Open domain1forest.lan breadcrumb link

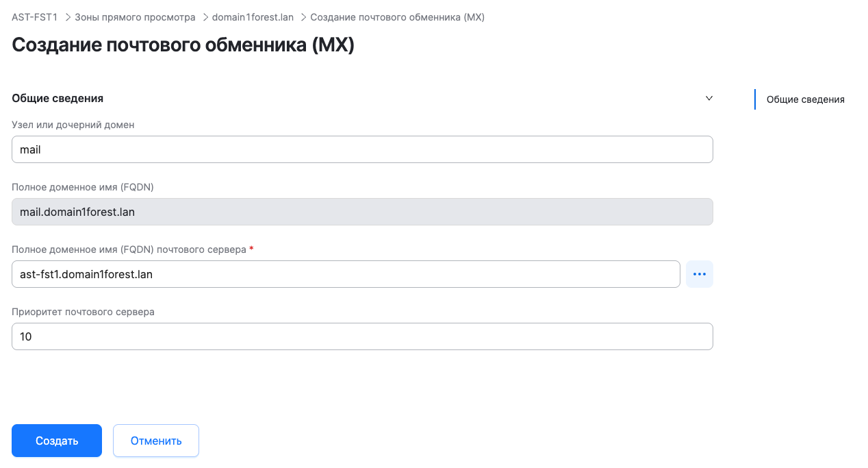(x=253, y=17)
